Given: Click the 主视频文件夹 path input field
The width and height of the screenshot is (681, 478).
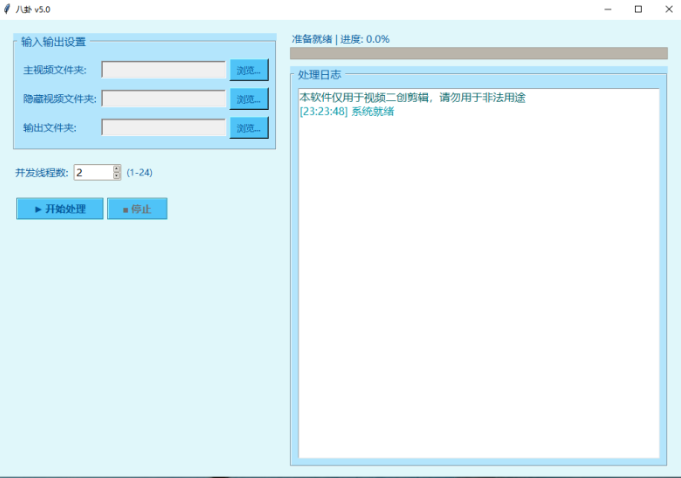Looking at the screenshot, I should 164,70.
